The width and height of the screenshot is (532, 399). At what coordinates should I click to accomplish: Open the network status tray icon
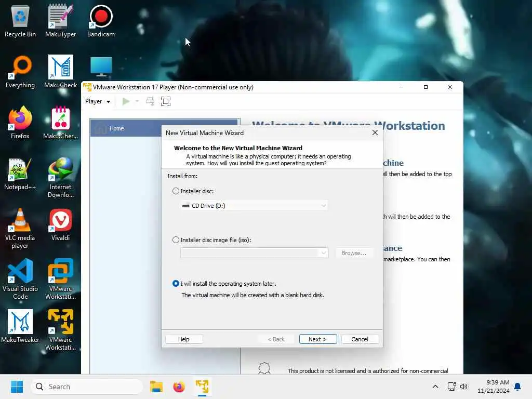coord(451,387)
